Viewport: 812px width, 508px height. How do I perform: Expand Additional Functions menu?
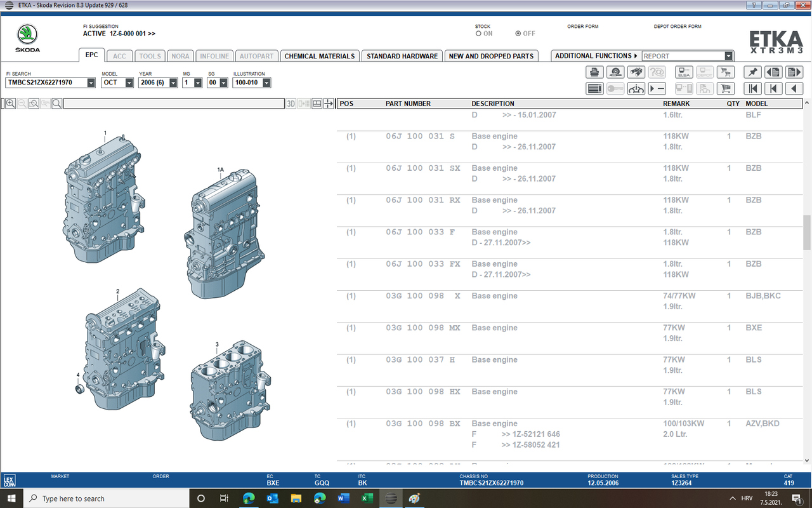point(596,56)
